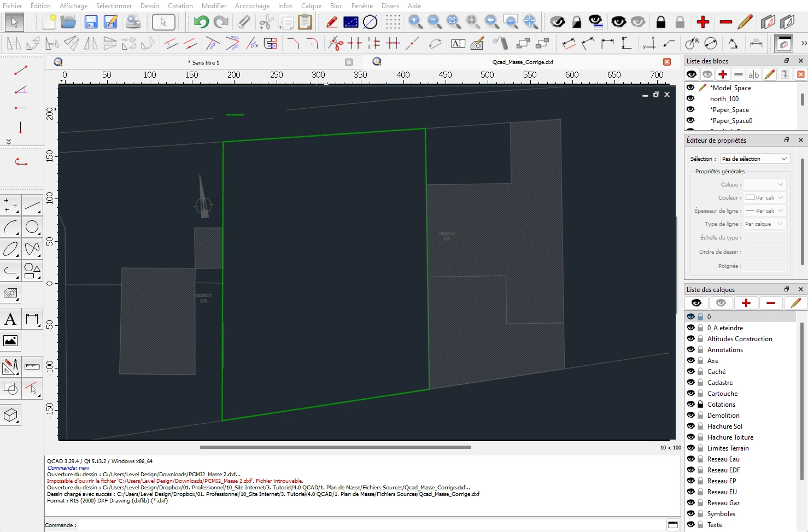
Task: Toggle the lock on Reseau Eau layer
Action: point(700,459)
